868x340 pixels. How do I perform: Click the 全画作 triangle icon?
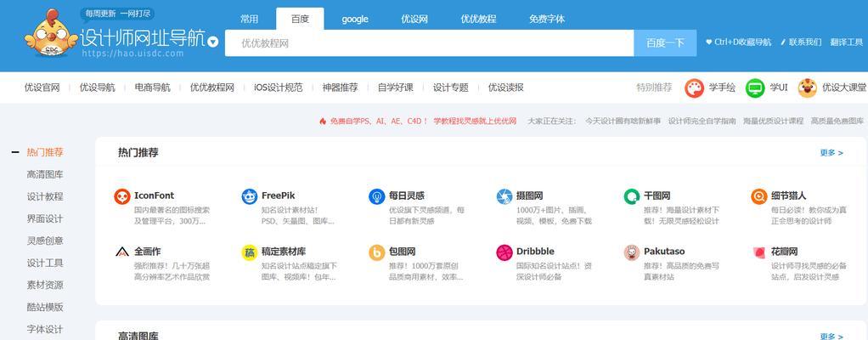coord(121,252)
